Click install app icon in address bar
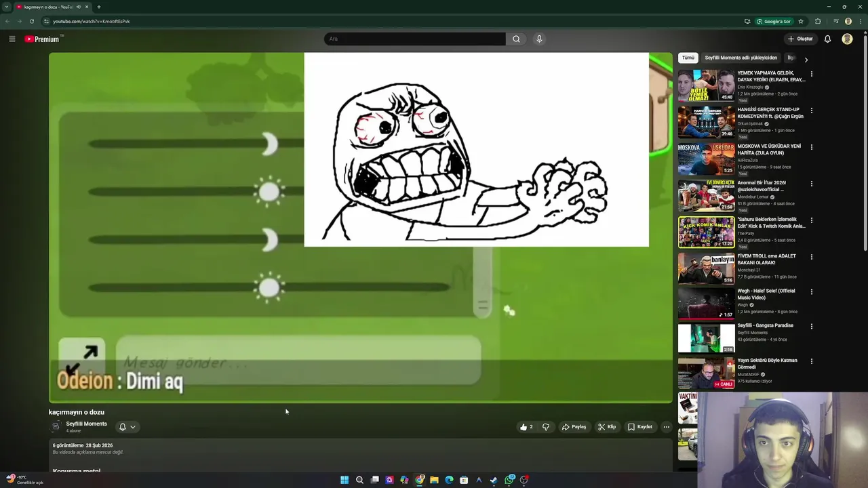Image resolution: width=868 pixels, height=488 pixels. [747, 21]
